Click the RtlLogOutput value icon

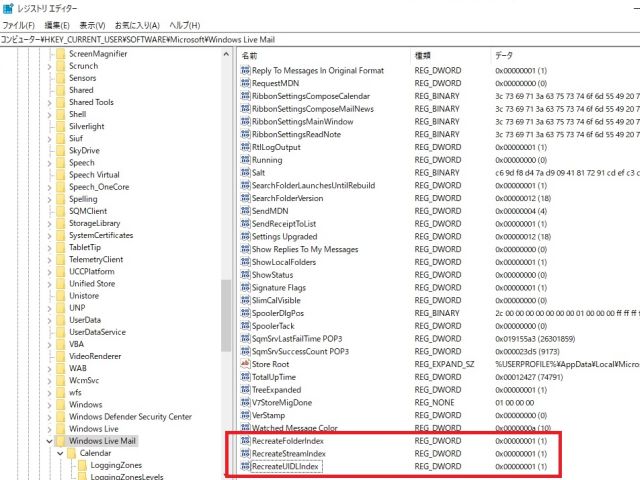tap(245, 147)
